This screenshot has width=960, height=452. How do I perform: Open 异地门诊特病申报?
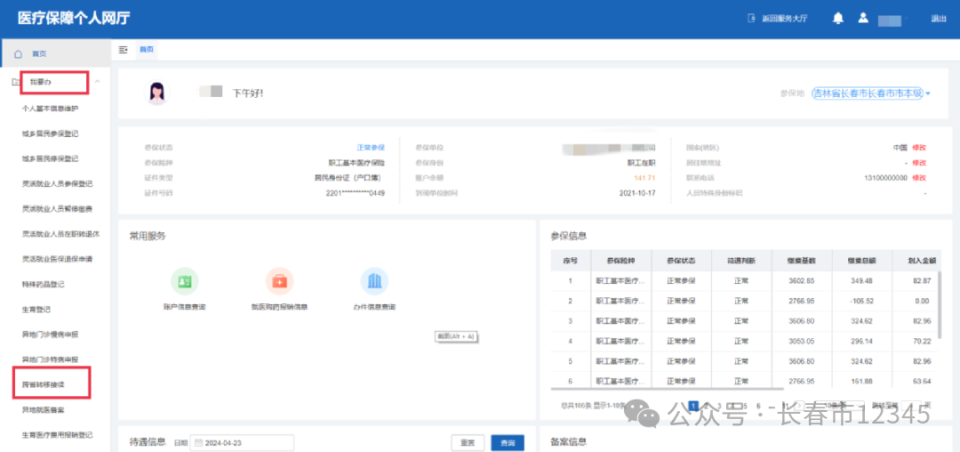point(50,360)
